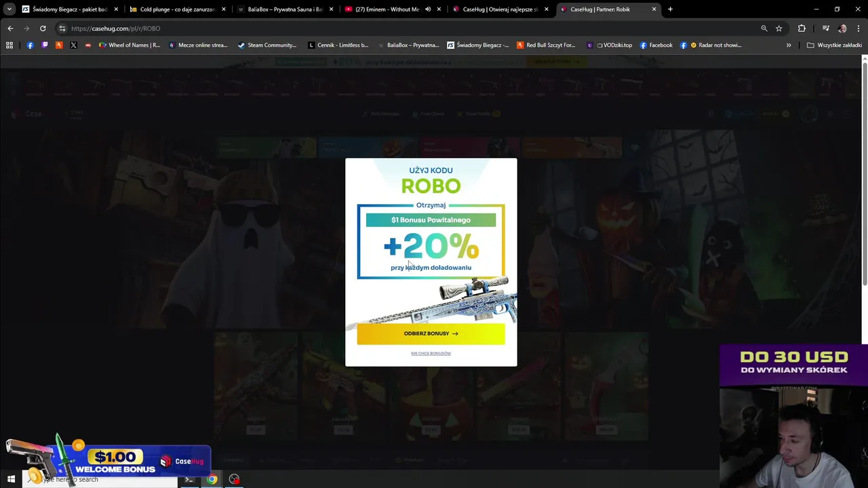
Task: Bookmark this page with star icon
Action: pyautogui.click(x=779, y=28)
